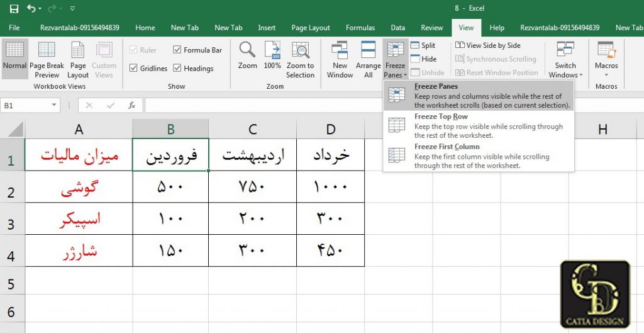Click the Split window option
The image size is (644, 333).
pos(423,45)
